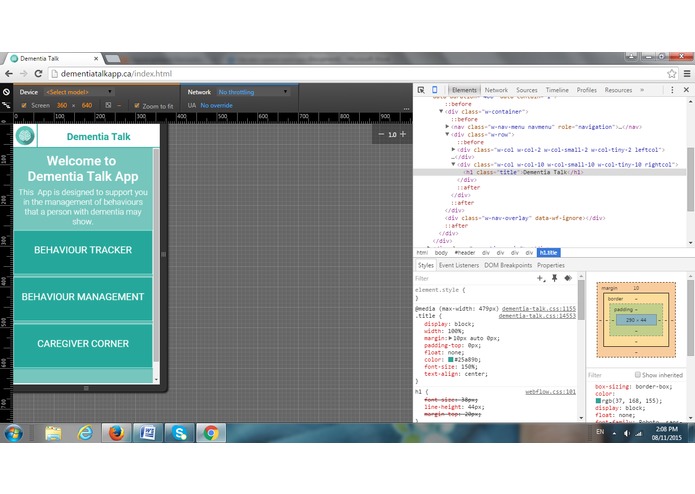695x494 pixels.
Task: Select DOM Breakpoints sidebar tab
Action: (x=508, y=265)
